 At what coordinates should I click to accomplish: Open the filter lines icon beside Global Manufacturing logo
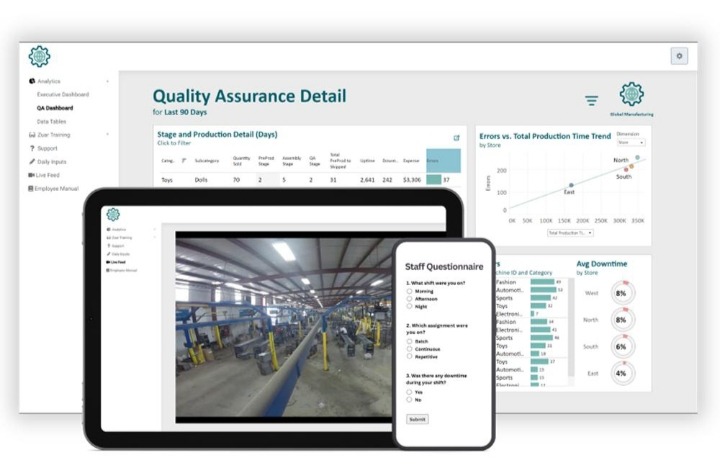point(591,100)
